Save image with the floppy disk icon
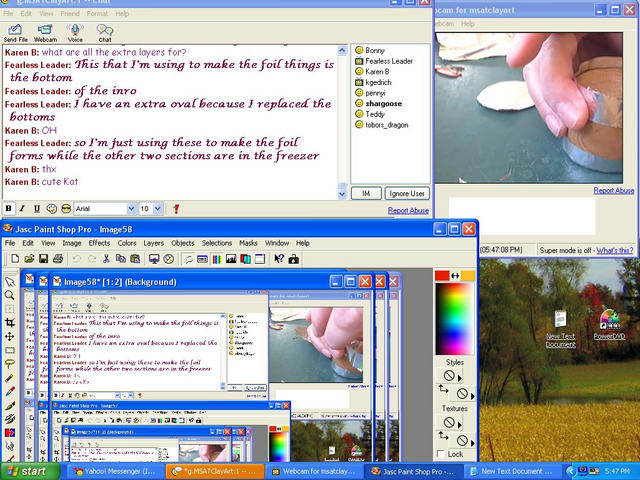The image size is (640, 480). 43,258
